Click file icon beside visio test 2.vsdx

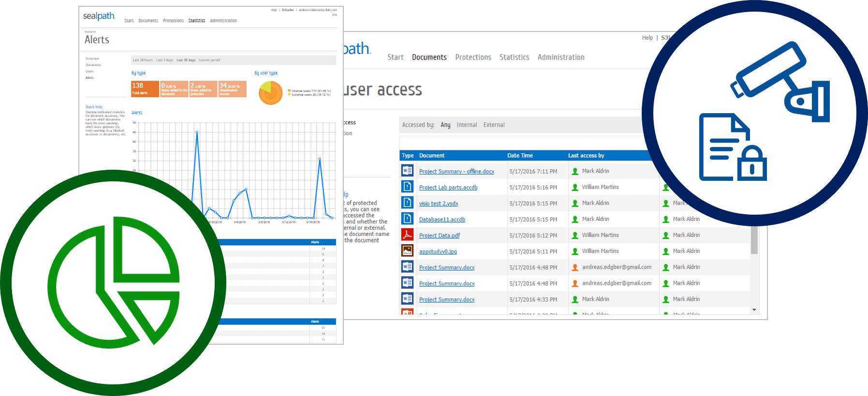[x=407, y=203]
